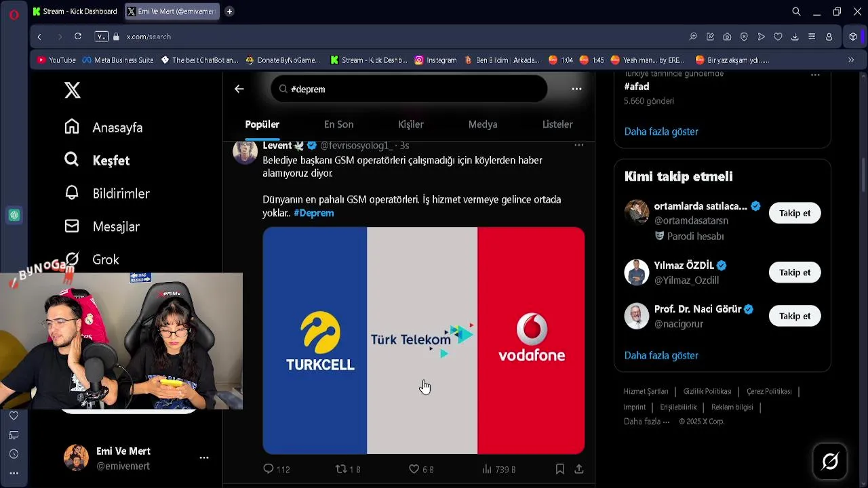Follow Prof. Dr. Naci Görür
Image resolution: width=868 pixels, height=488 pixels.
[x=795, y=316]
